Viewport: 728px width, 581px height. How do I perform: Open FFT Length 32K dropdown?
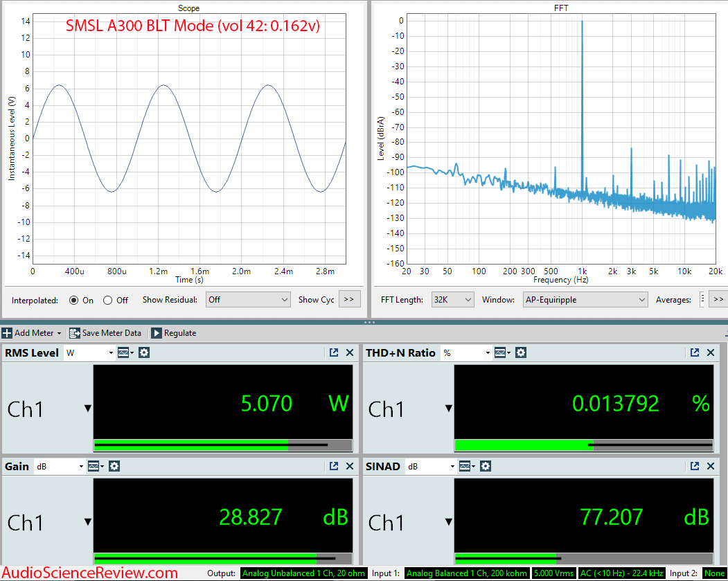point(452,300)
